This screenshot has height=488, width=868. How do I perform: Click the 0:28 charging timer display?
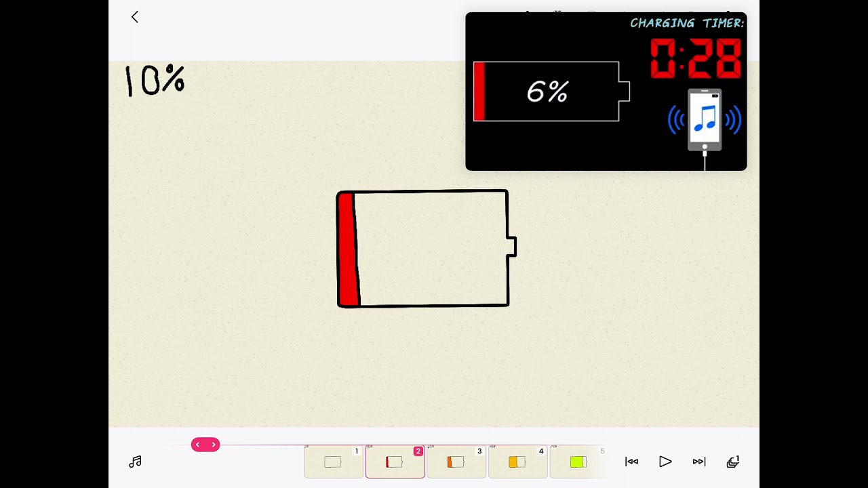(696, 58)
